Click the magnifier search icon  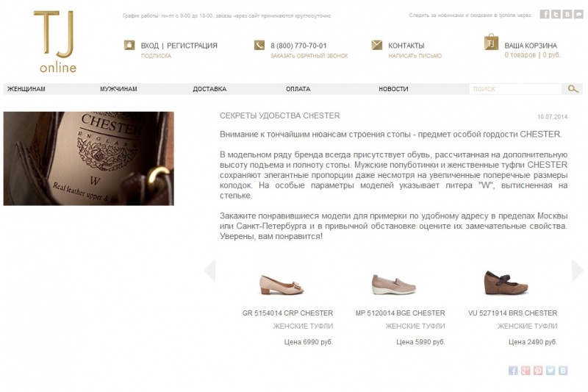click(x=573, y=89)
